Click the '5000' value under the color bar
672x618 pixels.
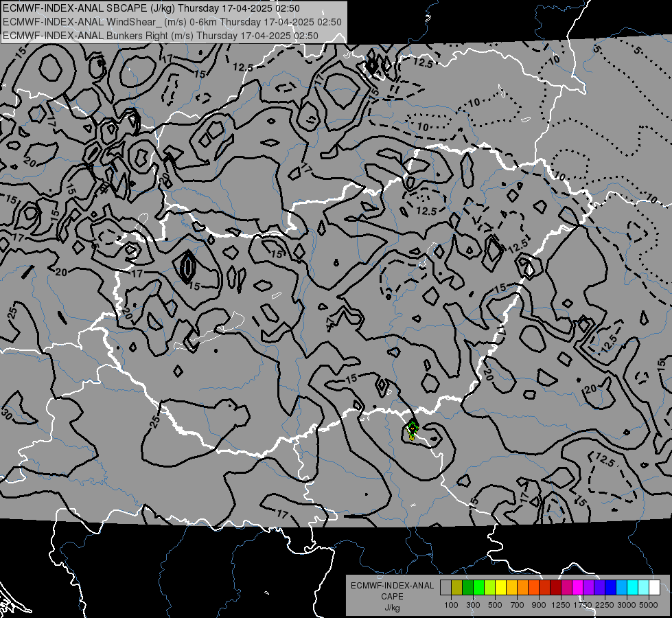649,605
